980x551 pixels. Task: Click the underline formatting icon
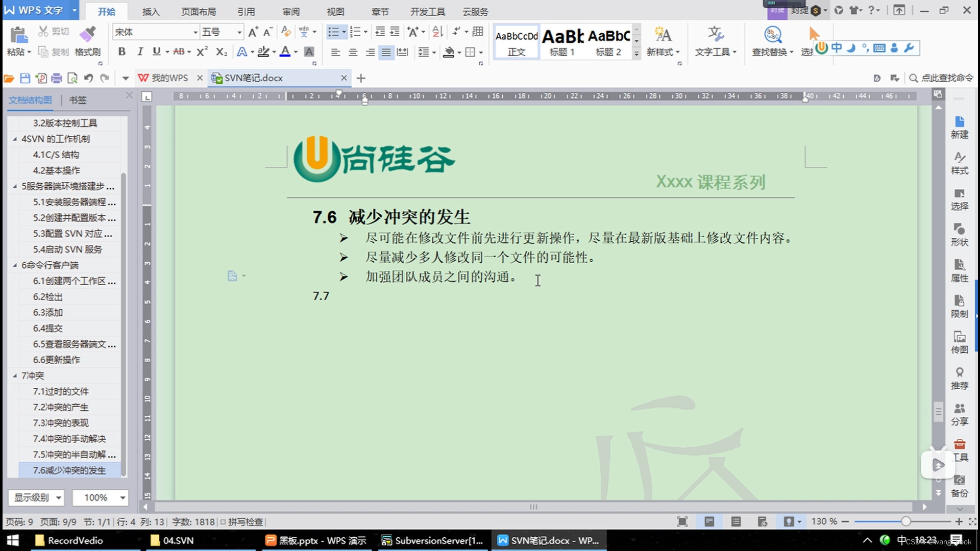[156, 53]
